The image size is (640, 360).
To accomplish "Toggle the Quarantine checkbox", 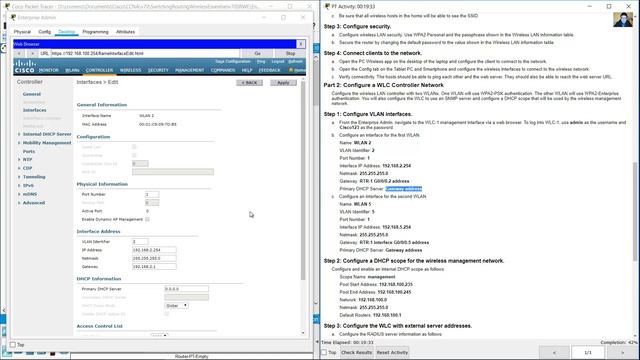I will tap(134, 155).
